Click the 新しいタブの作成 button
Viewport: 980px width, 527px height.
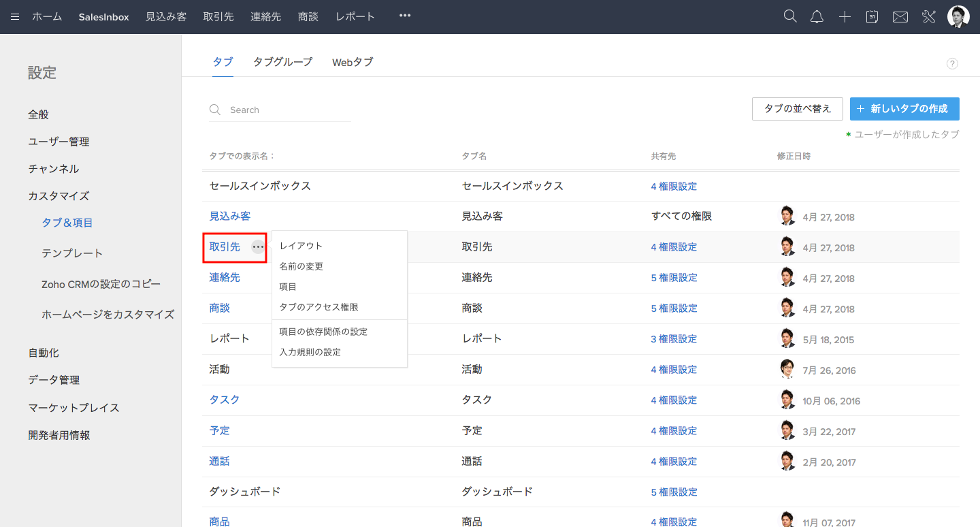[904, 109]
